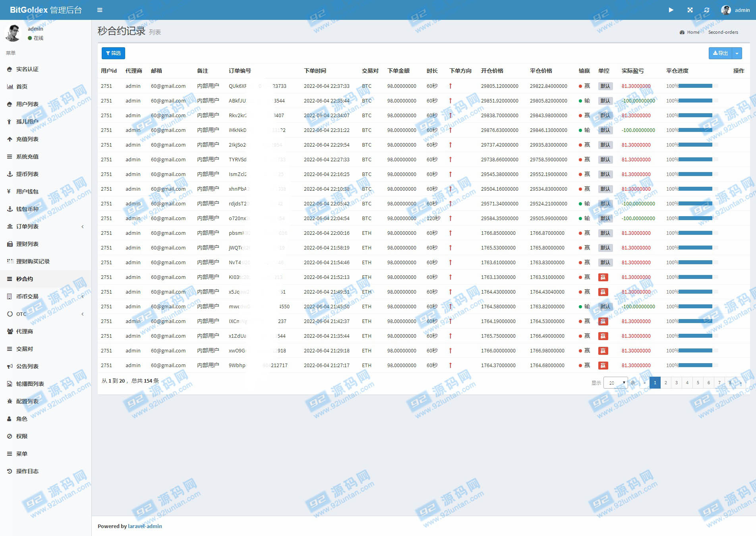Click the opening price 29805.12000000
This screenshot has height=536, width=756.
pos(500,86)
